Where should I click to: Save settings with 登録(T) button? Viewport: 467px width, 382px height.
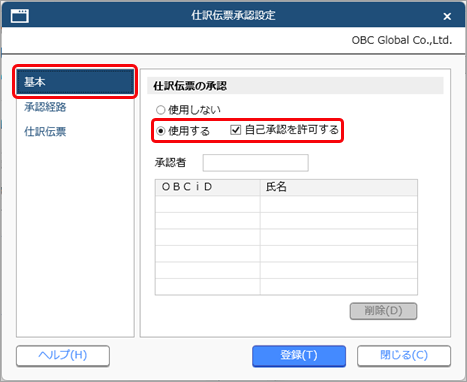(x=299, y=355)
